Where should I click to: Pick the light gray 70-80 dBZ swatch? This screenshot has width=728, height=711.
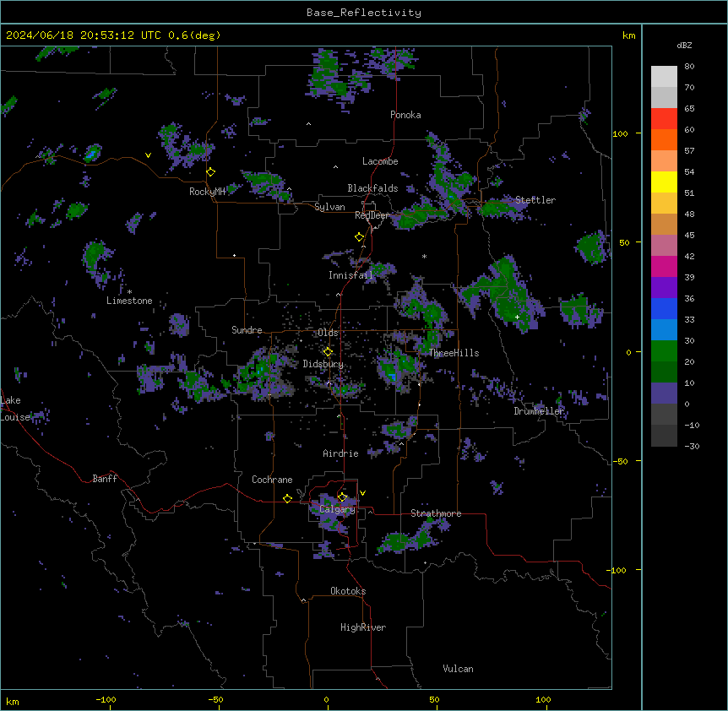click(664, 77)
